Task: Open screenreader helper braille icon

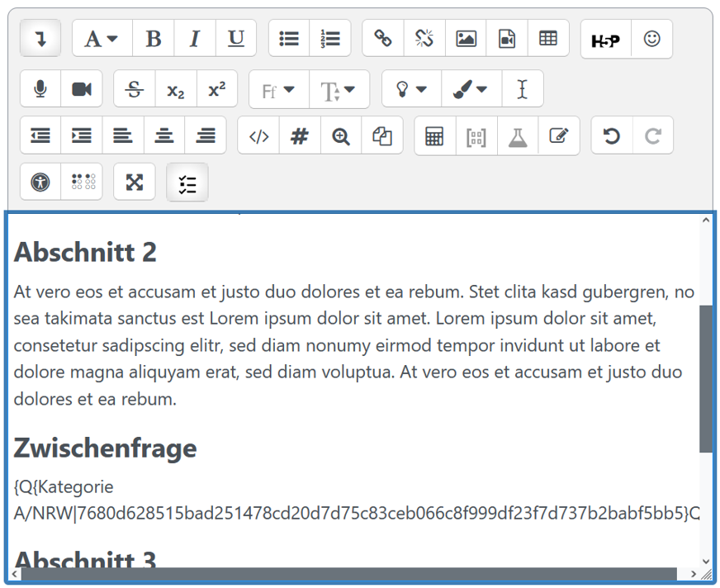Action: tap(83, 183)
